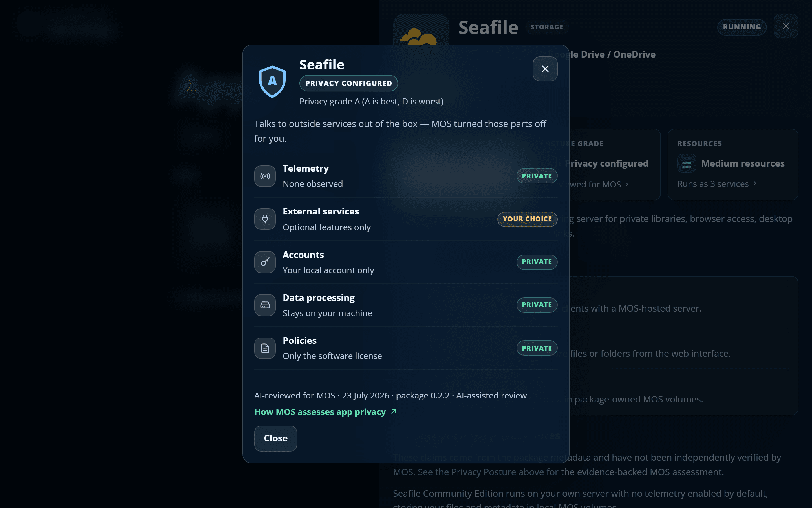This screenshot has width=812, height=508.
Task: Click the Accounts key icon
Action: pyautogui.click(x=265, y=262)
